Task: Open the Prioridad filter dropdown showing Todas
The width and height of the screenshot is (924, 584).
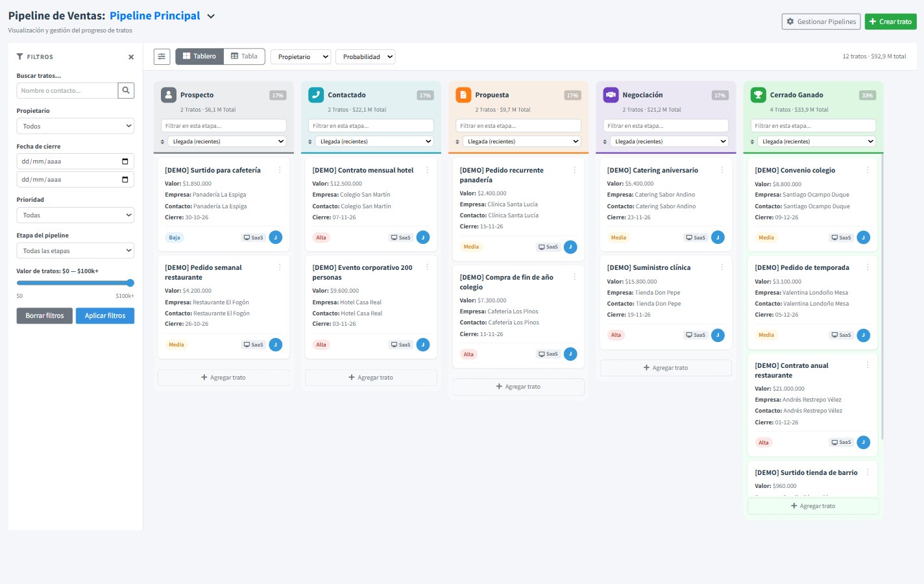Action: tap(75, 215)
